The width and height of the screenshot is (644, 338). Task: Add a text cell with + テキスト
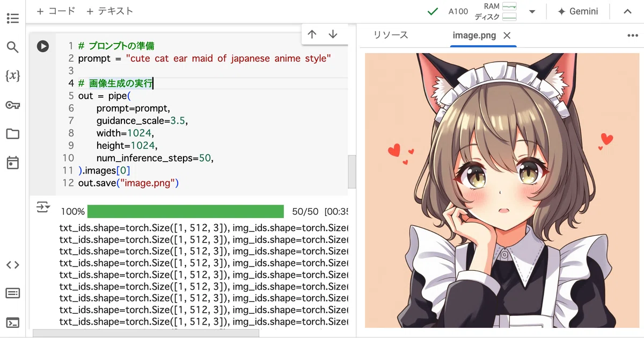(109, 11)
